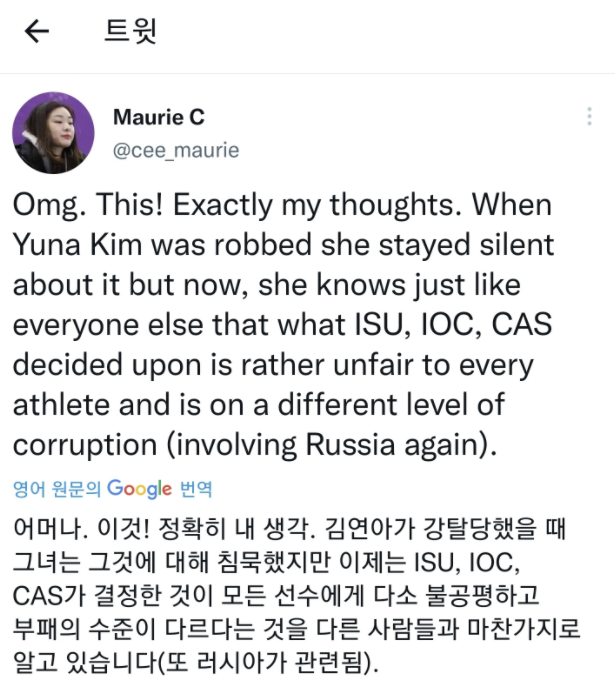Click the @cee_maurie handle
This screenshot has width=615, height=678.
coord(176,150)
